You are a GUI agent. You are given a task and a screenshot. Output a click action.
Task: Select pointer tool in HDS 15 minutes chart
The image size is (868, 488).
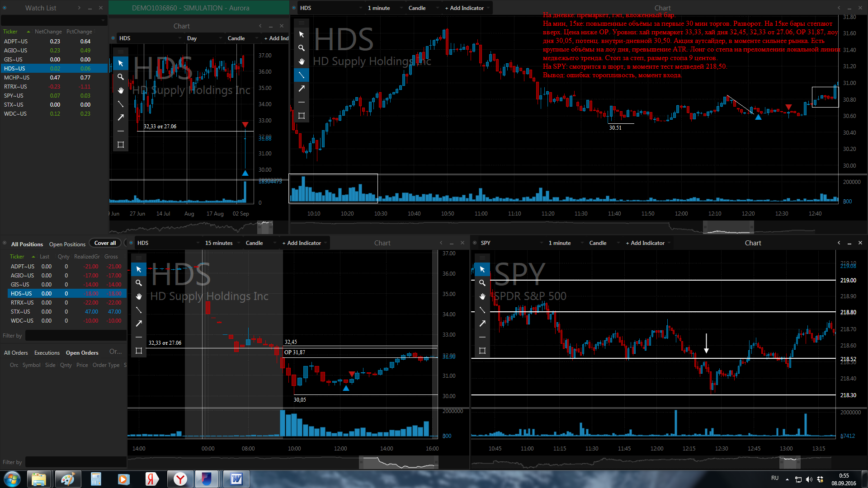(139, 269)
